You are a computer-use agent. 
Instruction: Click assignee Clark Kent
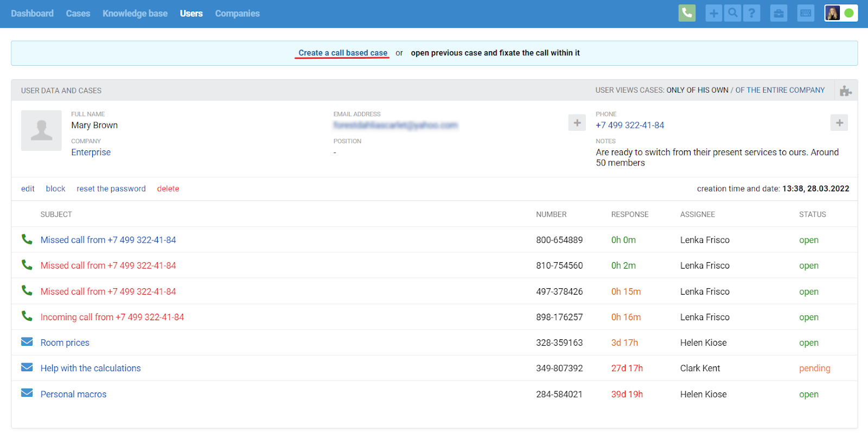(700, 368)
